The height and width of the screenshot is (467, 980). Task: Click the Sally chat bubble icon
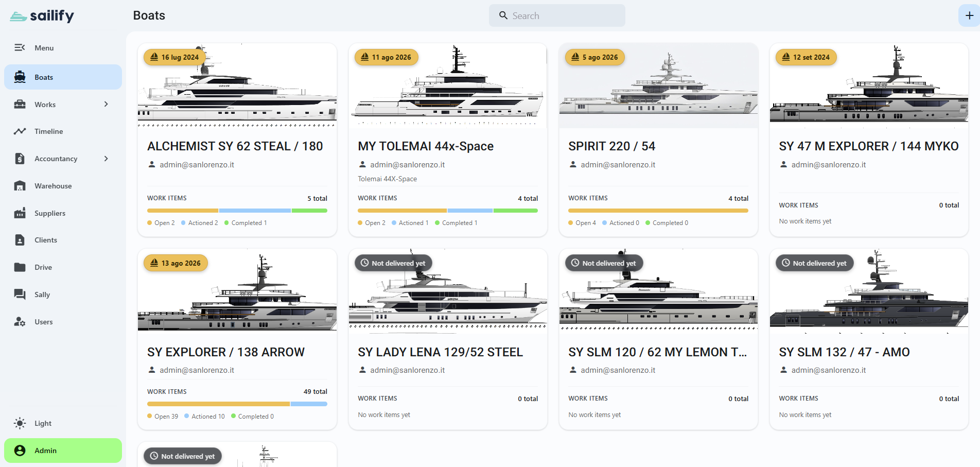(20, 295)
